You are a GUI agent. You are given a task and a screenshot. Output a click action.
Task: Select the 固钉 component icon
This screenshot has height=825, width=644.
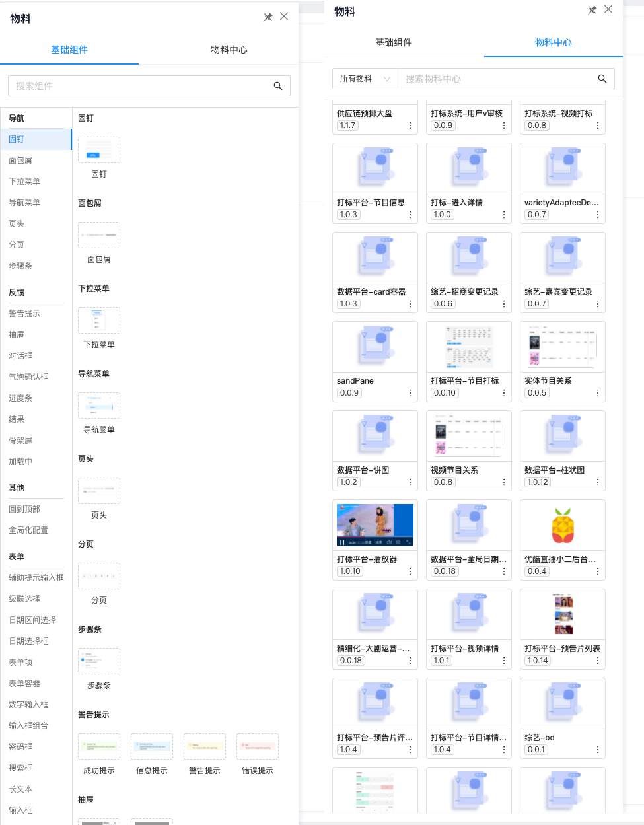point(99,150)
